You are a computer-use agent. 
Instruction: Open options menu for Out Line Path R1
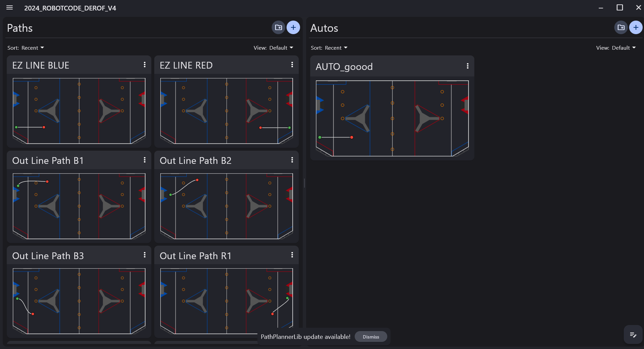(x=292, y=255)
